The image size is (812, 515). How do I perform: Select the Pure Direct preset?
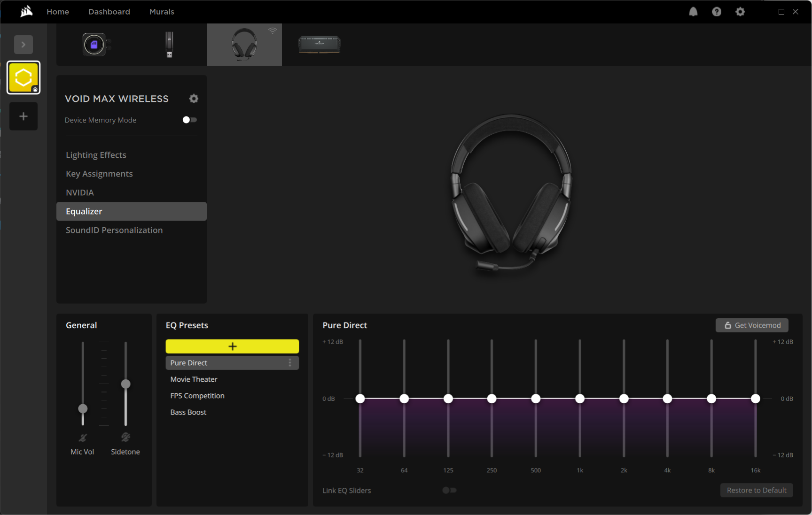coord(232,363)
